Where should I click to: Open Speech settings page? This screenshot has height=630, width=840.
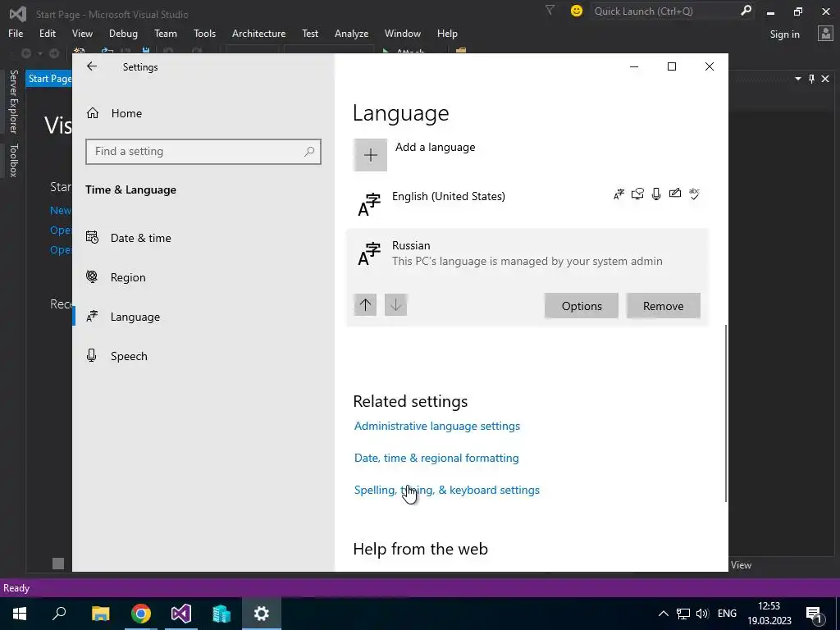(x=129, y=356)
